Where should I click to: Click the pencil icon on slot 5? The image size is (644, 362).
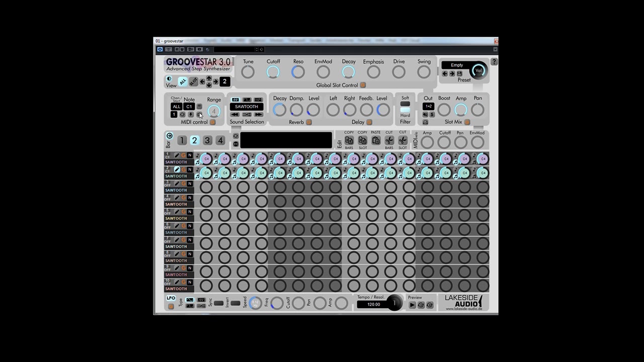(x=177, y=212)
